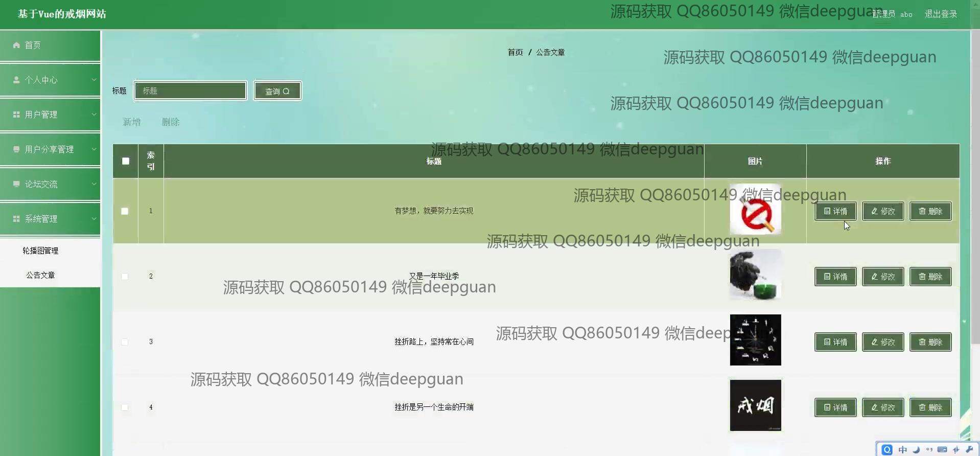Expand the 用户分享管理 sidebar menu
The height and width of the screenshot is (456, 980).
50,150
